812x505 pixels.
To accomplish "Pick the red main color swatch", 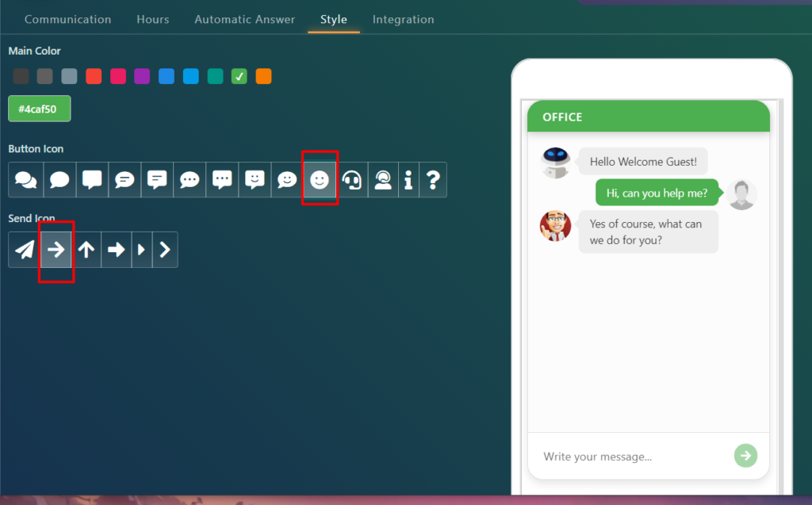I will [x=94, y=76].
